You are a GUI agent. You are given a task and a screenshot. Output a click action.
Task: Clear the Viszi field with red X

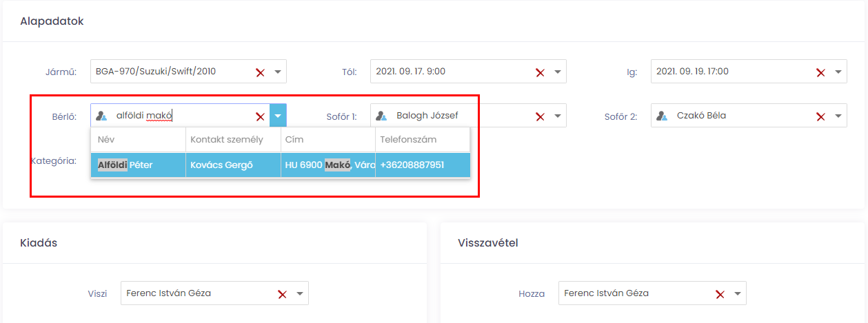282,294
